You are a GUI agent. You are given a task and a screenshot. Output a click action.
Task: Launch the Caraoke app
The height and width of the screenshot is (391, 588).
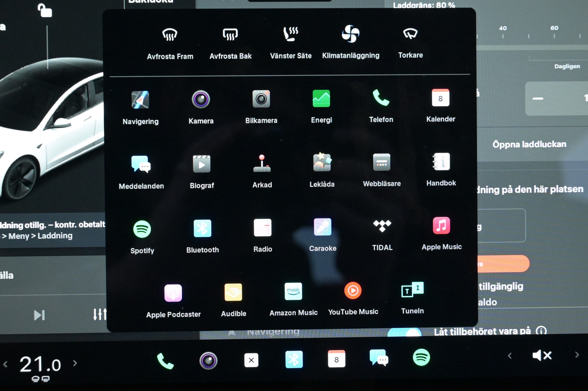coord(322,235)
